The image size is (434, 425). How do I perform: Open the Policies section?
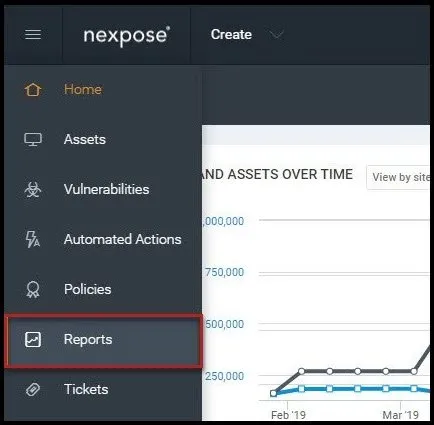(x=87, y=289)
